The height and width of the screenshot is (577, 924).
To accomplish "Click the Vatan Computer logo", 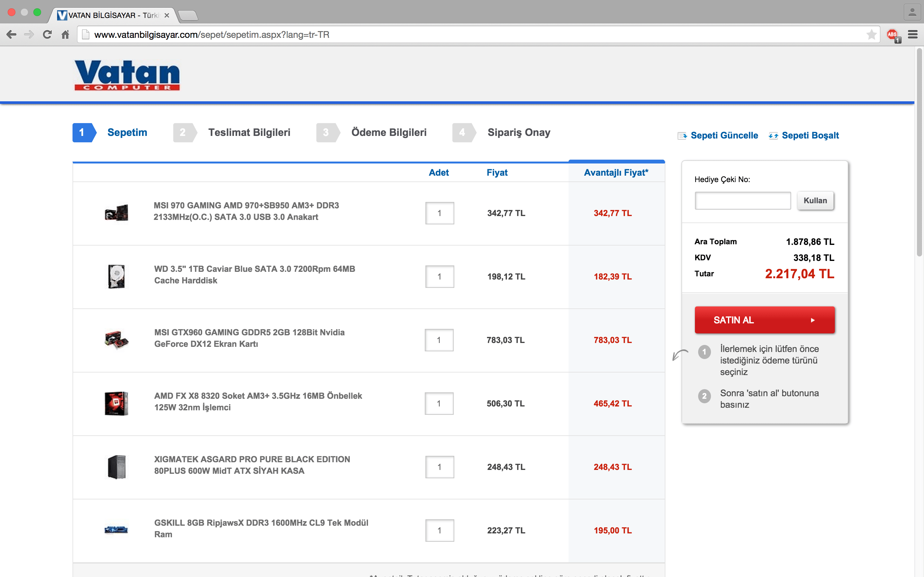I will point(127,75).
